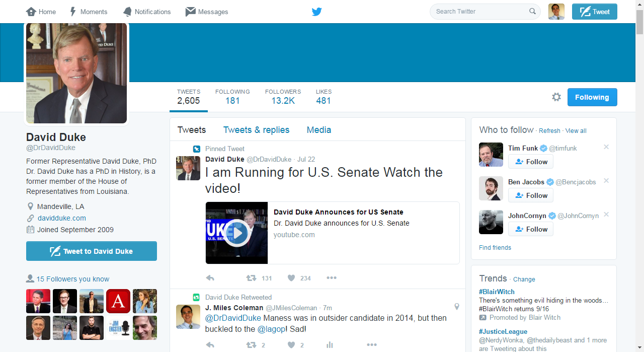Image resolution: width=644 pixels, height=352 pixels.
Task: Open the Followers 13.2K list
Action: 283,97
